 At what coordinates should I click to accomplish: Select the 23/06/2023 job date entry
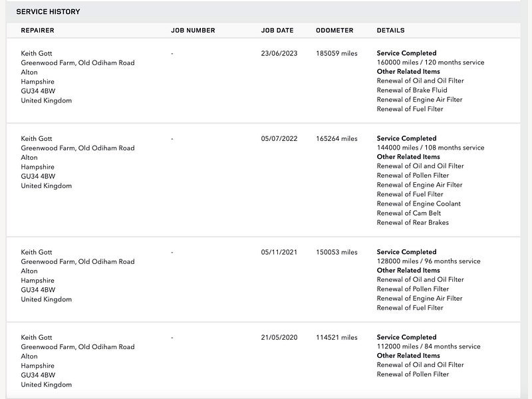[279, 54]
